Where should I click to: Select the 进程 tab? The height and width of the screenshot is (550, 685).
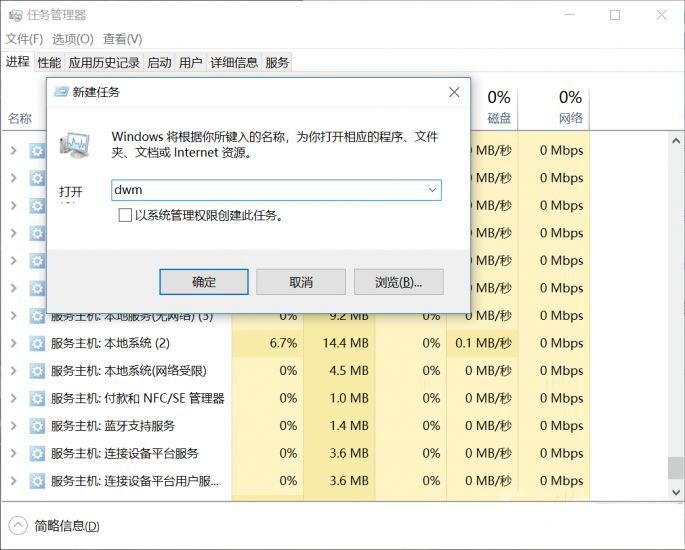coord(17,62)
